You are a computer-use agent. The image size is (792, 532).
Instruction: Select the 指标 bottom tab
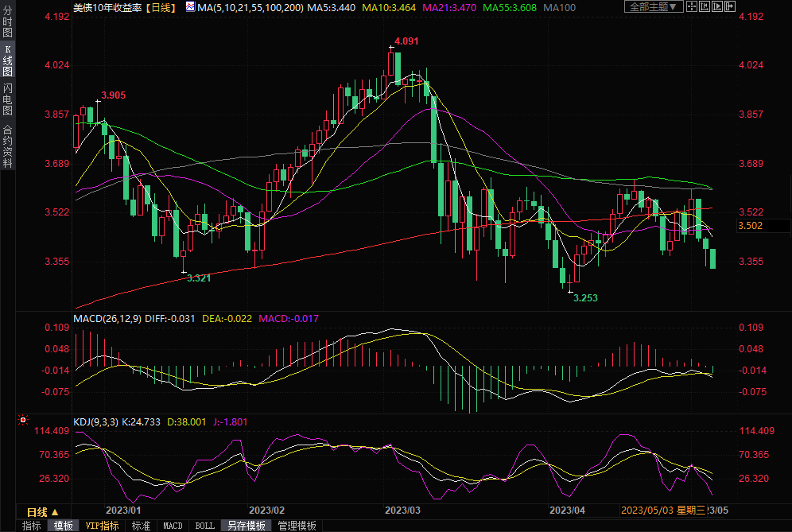point(32,526)
